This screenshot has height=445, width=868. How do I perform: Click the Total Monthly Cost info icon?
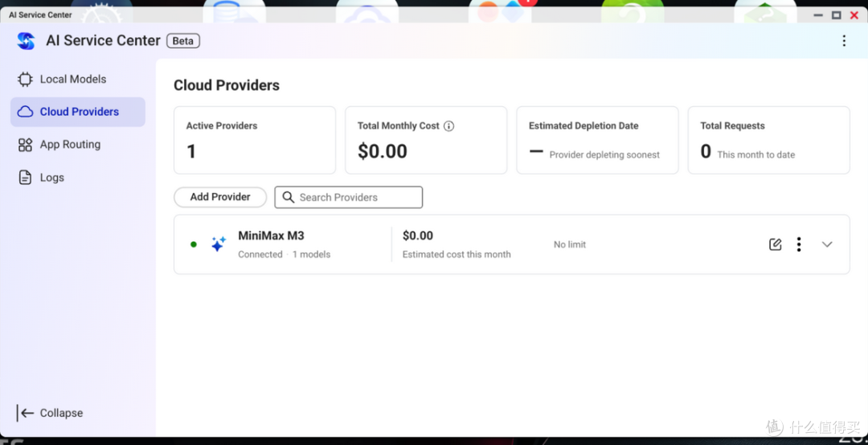[x=449, y=125]
